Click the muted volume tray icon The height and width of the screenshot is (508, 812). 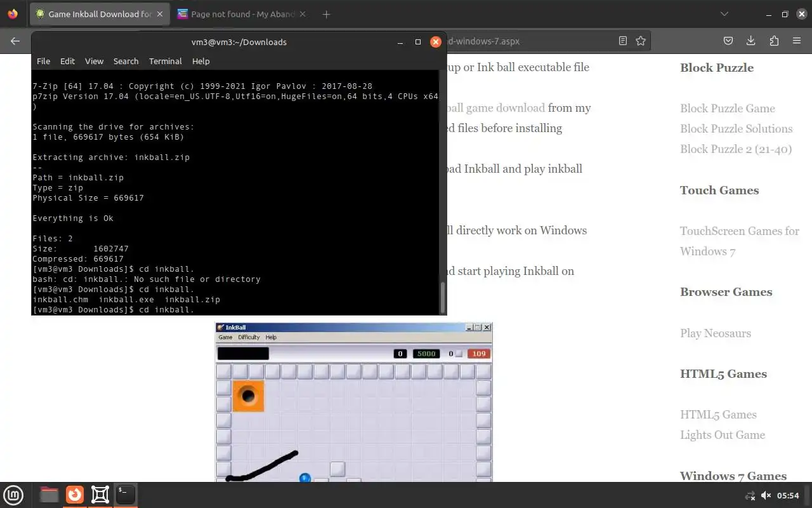766,495
